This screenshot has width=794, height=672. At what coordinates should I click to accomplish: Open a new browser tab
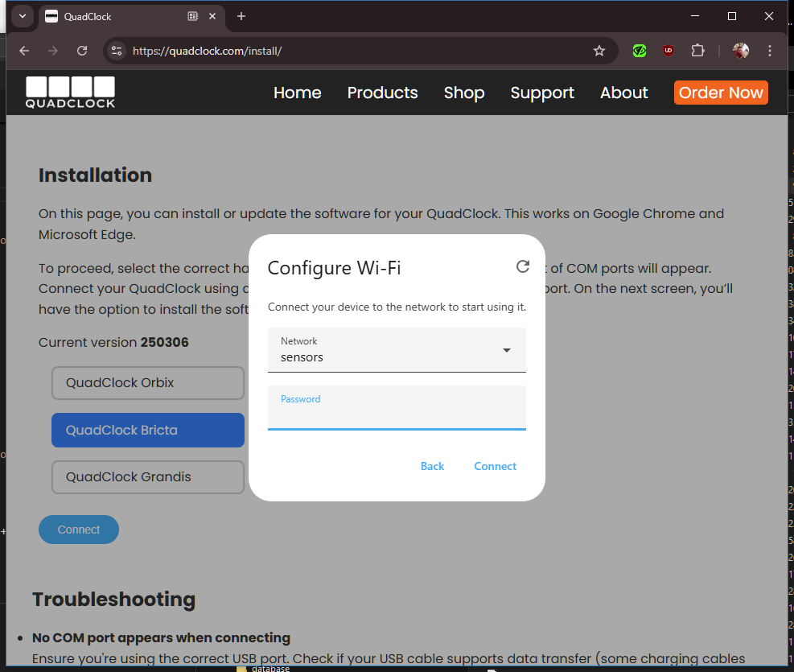pos(241,16)
